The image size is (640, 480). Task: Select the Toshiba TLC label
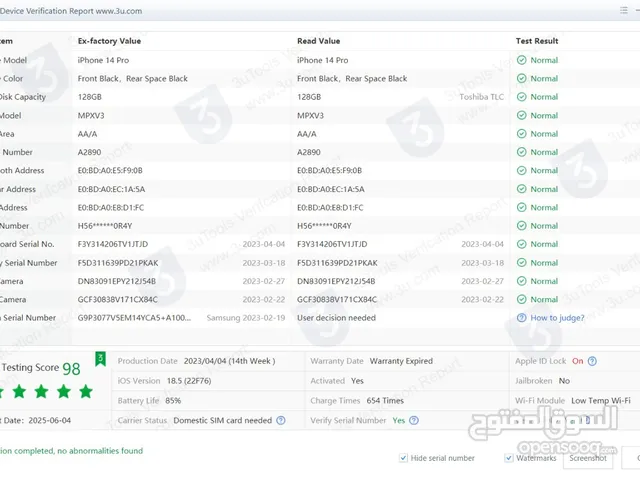pos(482,97)
